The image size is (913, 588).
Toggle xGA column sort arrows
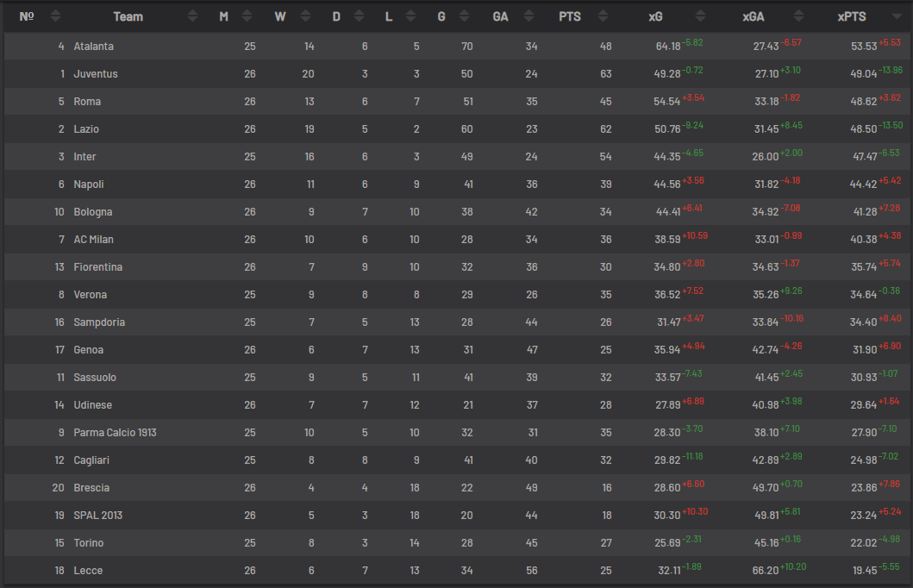[x=799, y=16]
